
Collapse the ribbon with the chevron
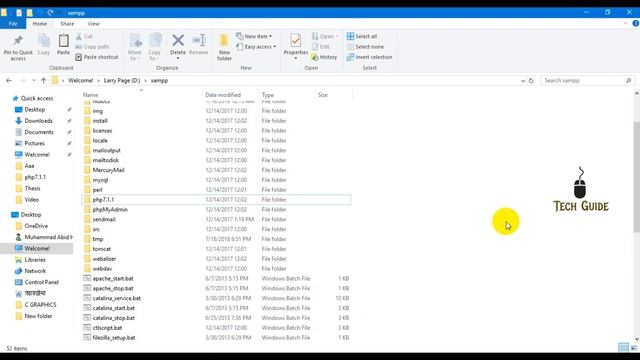[x=625, y=24]
